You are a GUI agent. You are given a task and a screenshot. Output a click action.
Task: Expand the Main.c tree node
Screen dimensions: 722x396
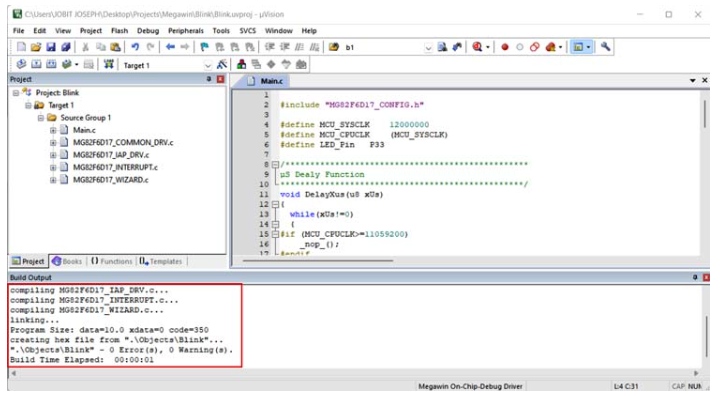coord(53,130)
